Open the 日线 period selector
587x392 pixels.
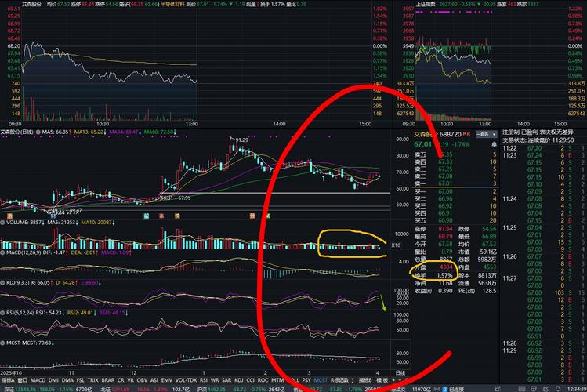click(x=400, y=373)
